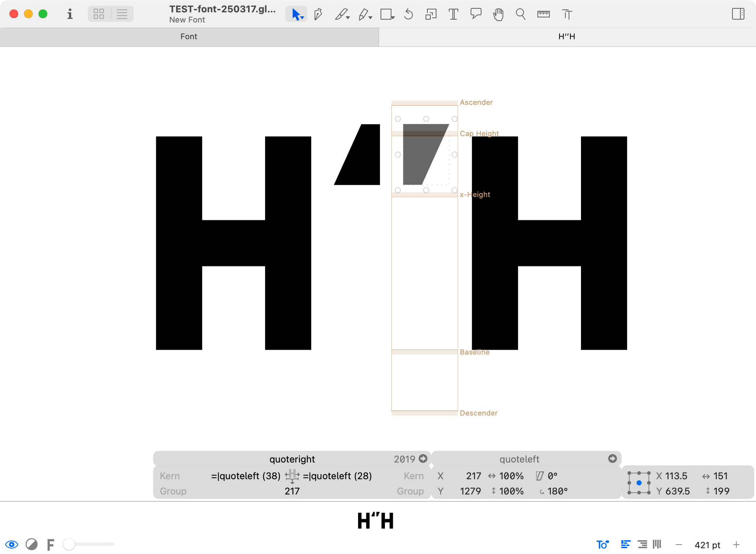Select the Pencil tool

[x=363, y=15]
